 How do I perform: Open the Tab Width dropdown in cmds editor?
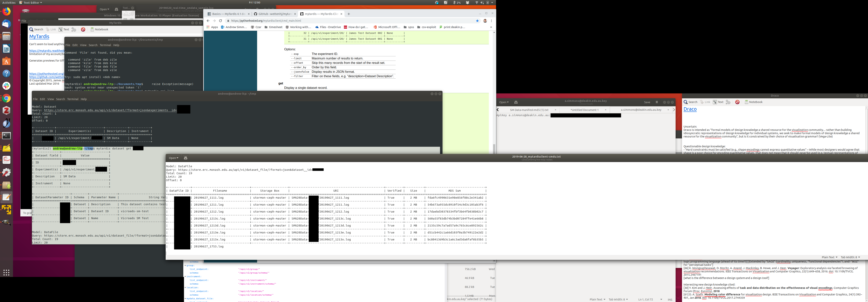(850, 257)
